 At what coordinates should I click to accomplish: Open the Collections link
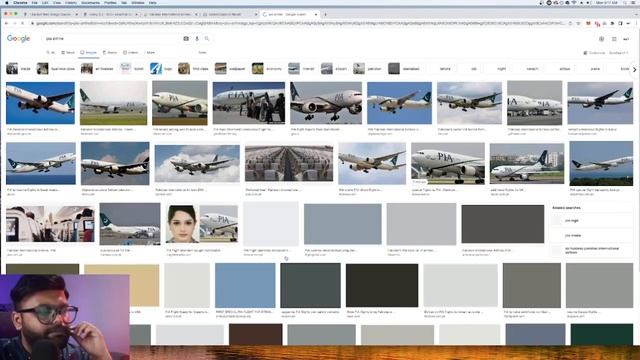coord(594,53)
